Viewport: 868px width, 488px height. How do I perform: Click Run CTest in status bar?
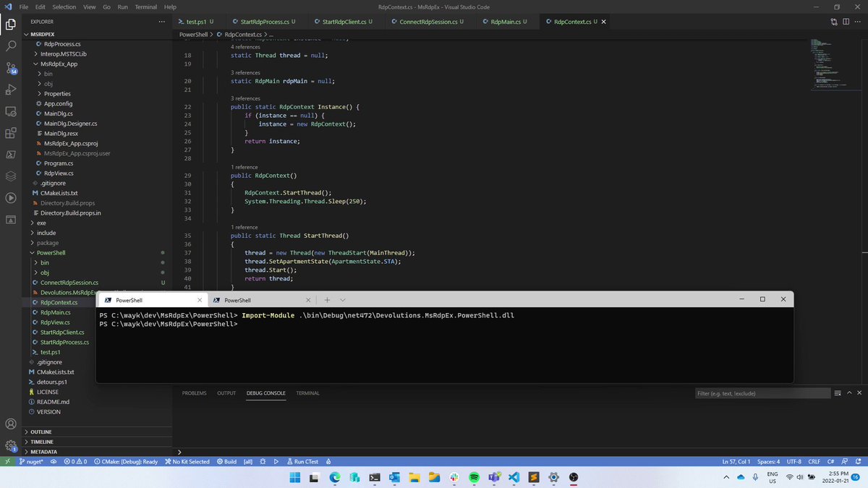(302, 461)
